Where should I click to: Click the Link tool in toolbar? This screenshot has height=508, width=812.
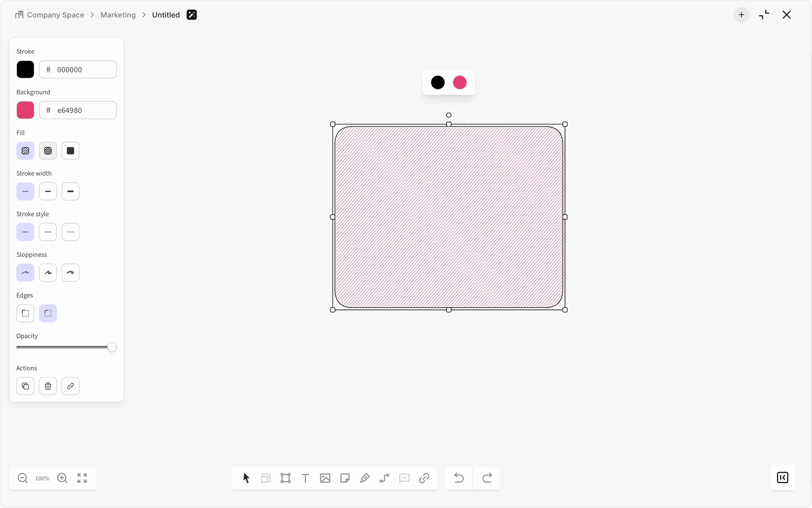(424, 478)
